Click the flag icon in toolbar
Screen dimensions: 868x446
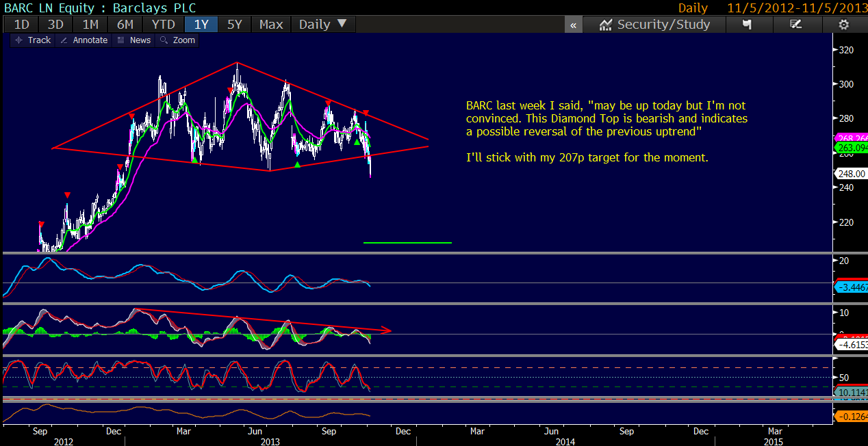pyautogui.click(x=748, y=25)
